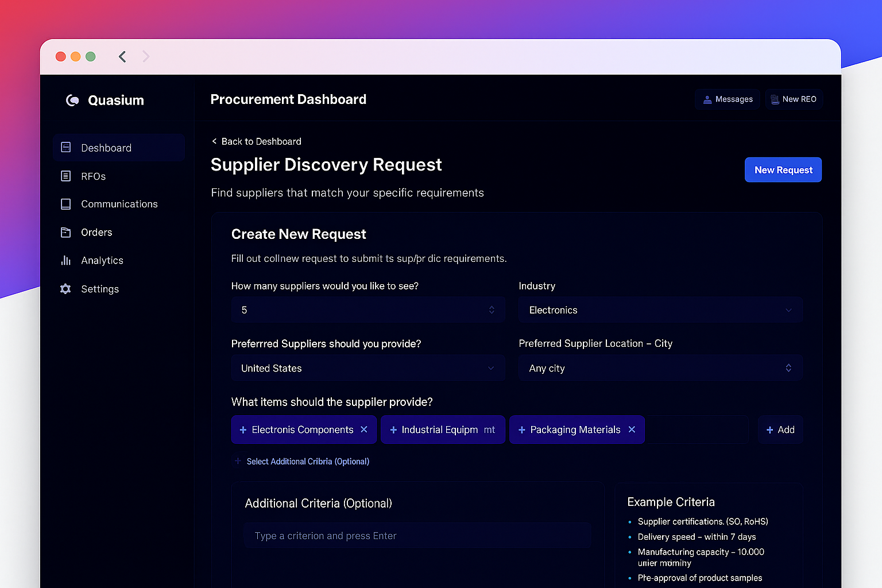
Task: Click the Messages person icon
Action: (x=707, y=99)
